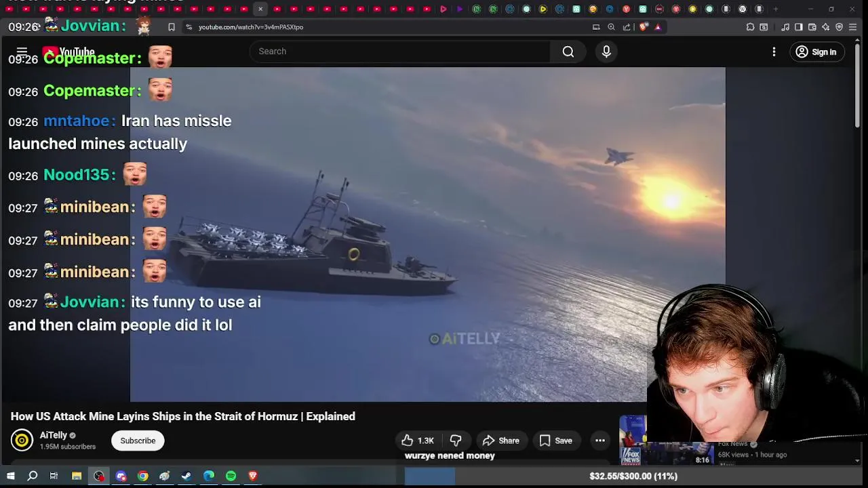The width and height of the screenshot is (868, 488).
Task: Open Brave Wallet icon
Action: pyautogui.click(x=812, y=27)
